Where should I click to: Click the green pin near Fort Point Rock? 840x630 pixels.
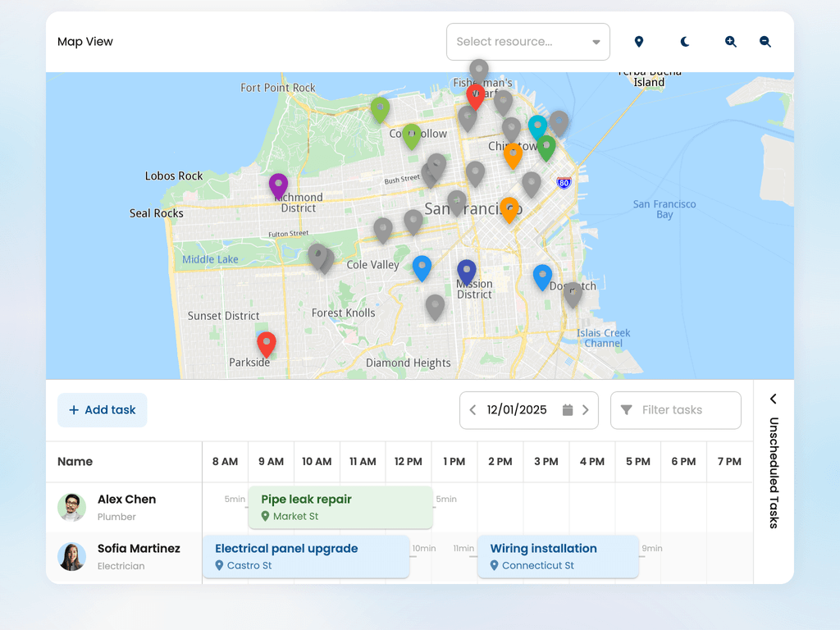pos(380,111)
